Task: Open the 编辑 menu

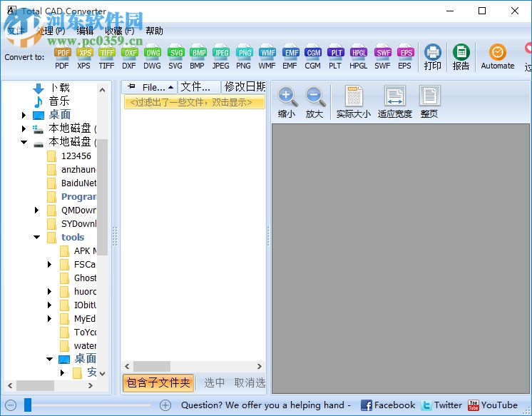Action: click(x=85, y=31)
